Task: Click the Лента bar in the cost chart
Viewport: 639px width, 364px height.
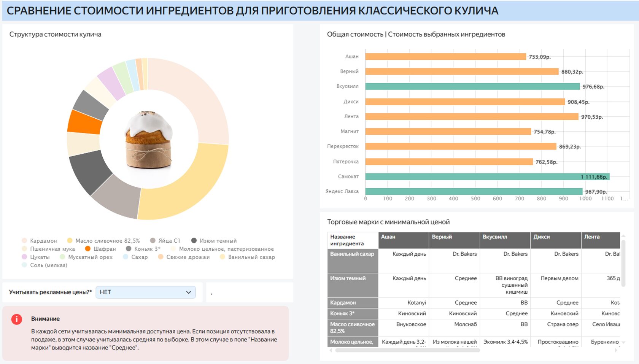Action: pos(472,116)
